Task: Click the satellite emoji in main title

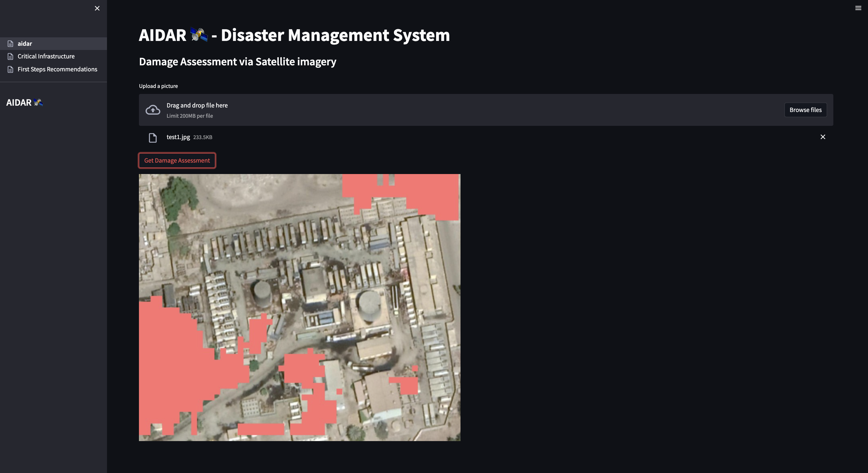Action: (199, 35)
